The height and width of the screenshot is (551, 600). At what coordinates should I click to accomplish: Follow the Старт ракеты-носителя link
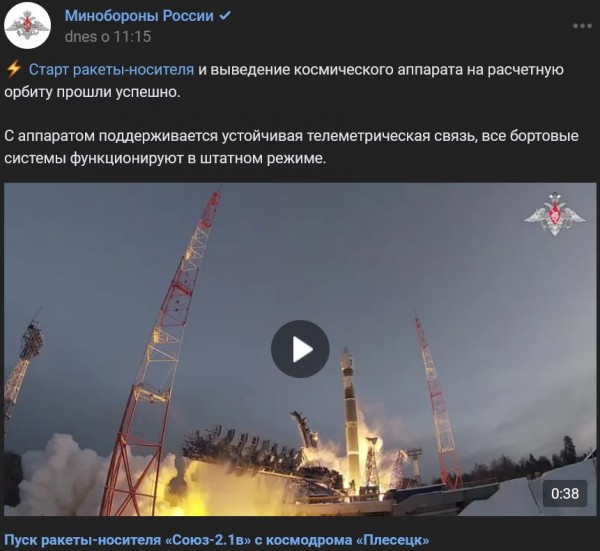pyautogui.click(x=111, y=70)
